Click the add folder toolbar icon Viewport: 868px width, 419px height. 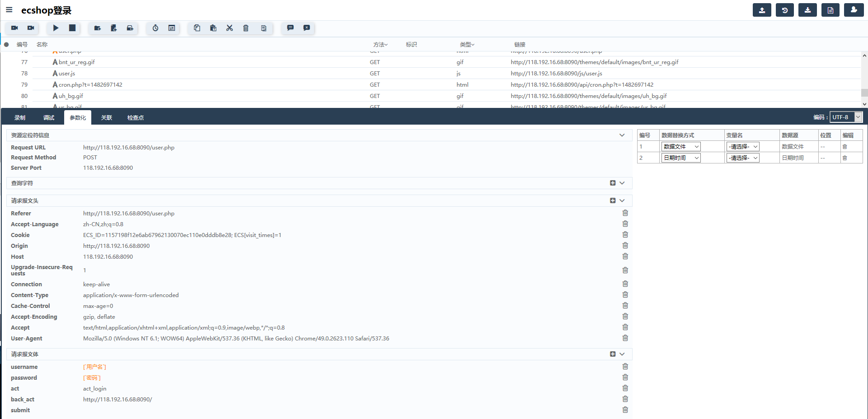[97, 28]
